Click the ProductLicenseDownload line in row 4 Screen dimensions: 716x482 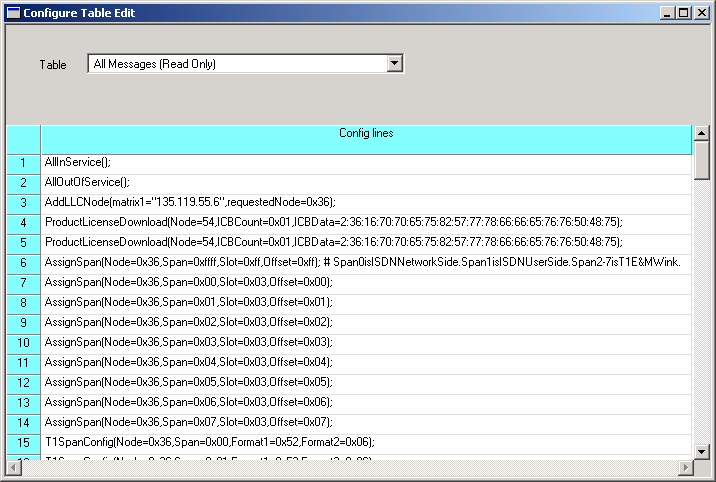[366, 222]
